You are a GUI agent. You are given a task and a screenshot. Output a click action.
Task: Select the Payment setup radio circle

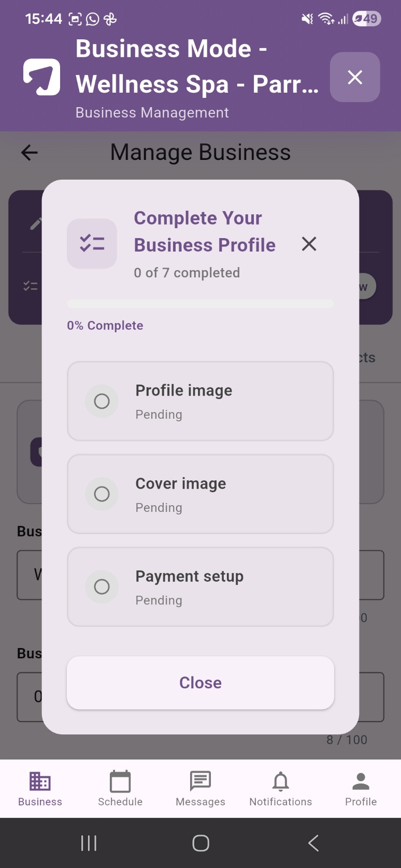point(102,586)
